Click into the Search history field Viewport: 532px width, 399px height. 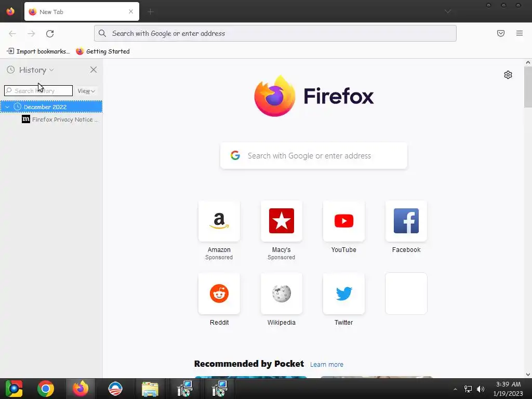[38, 90]
